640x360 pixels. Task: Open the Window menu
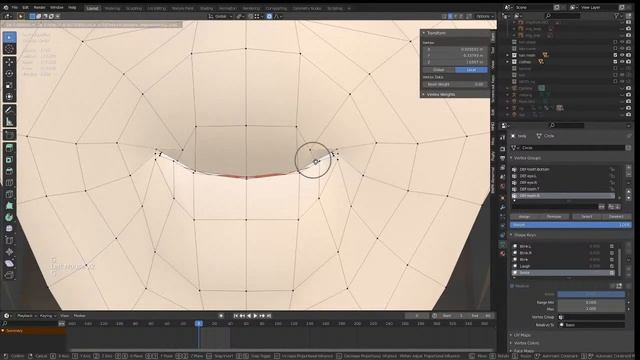tap(57, 8)
